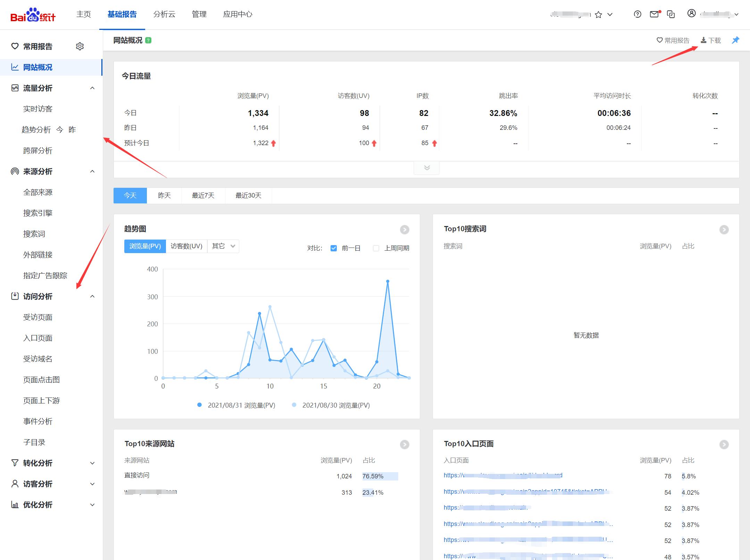Click the blue pin icon at top right

click(x=735, y=40)
